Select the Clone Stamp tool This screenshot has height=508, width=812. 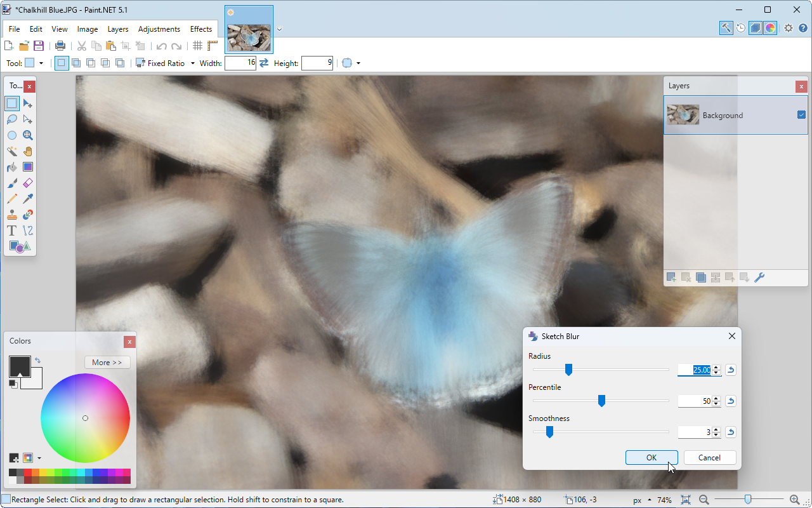tap(11, 214)
